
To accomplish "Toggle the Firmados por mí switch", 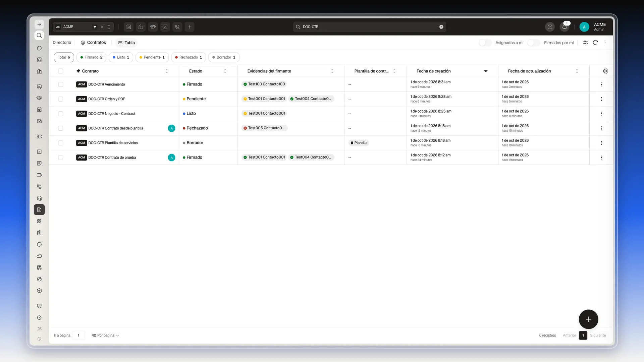I will click(534, 43).
